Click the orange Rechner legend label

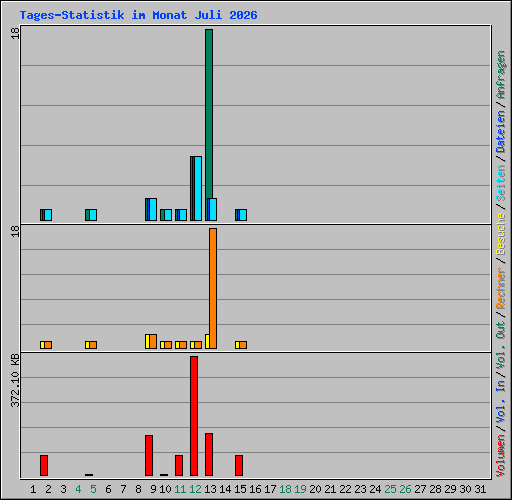point(501,288)
